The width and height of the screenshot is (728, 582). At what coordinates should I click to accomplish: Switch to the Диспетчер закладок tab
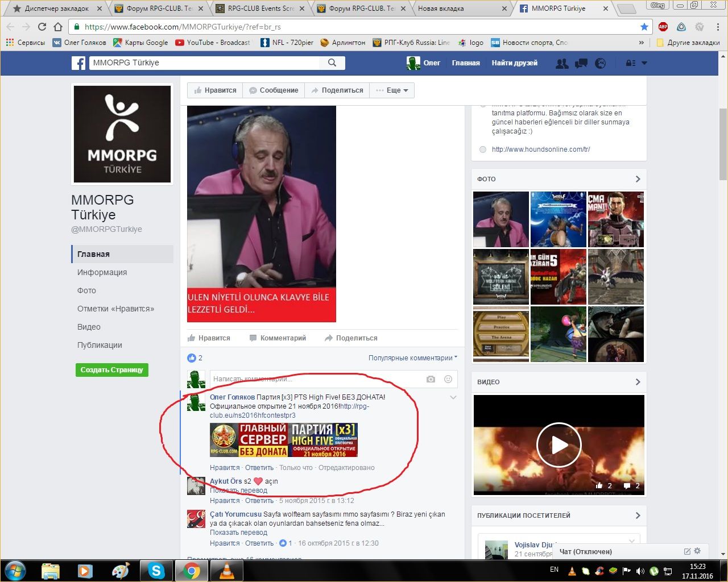pyautogui.click(x=57, y=9)
